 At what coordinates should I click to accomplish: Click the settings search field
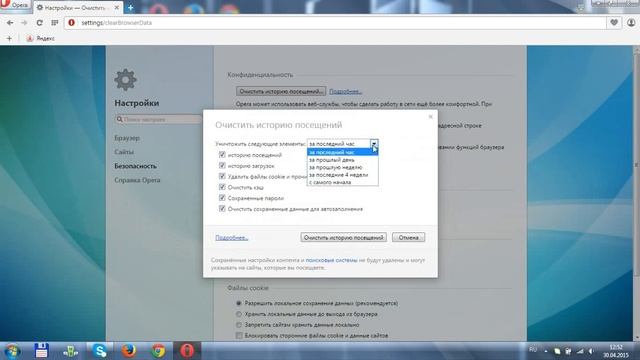point(158,119)
